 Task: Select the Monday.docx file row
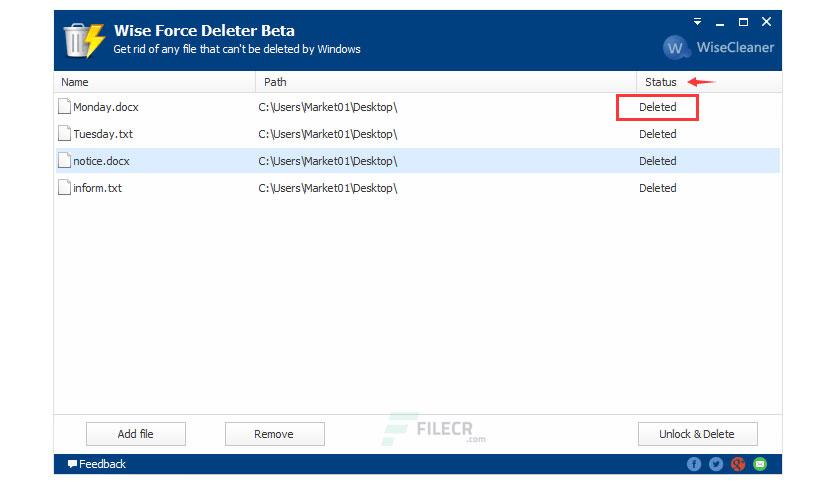point(418,107)
